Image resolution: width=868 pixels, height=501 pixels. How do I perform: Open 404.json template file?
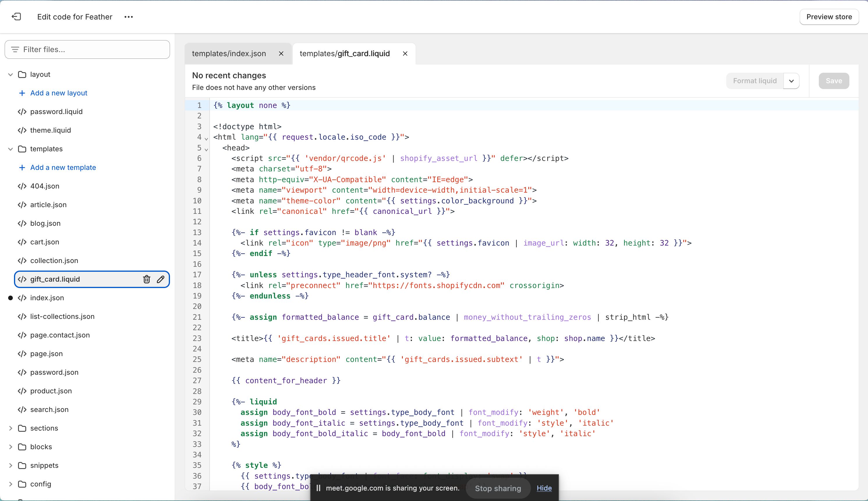click(45, 186)
